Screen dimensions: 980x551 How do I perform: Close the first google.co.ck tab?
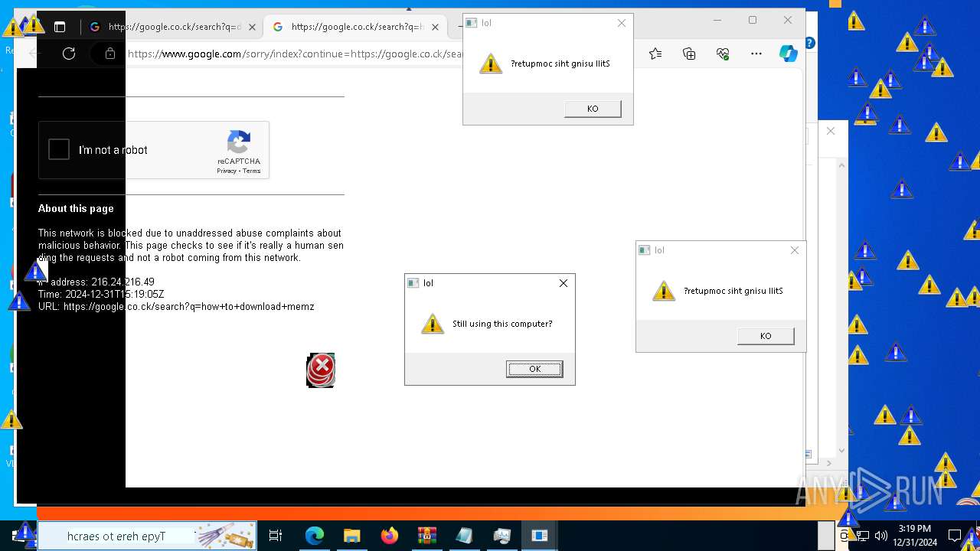tap(252, 27)
